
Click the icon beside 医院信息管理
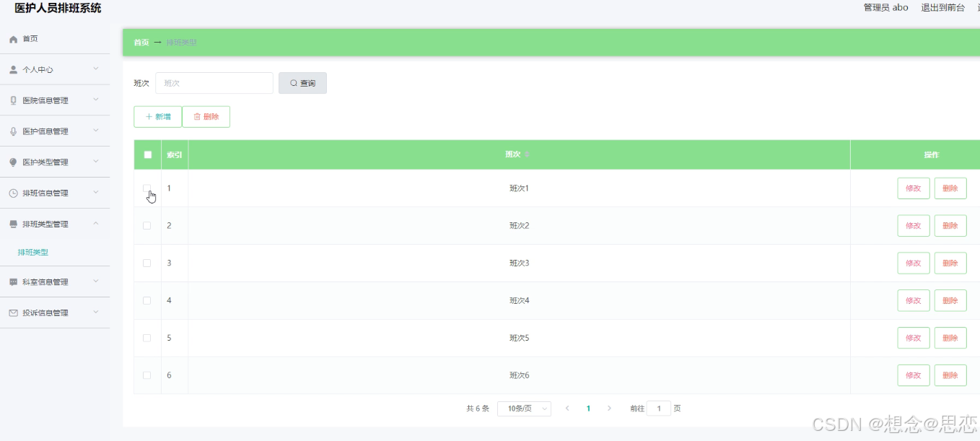(13, 101)
